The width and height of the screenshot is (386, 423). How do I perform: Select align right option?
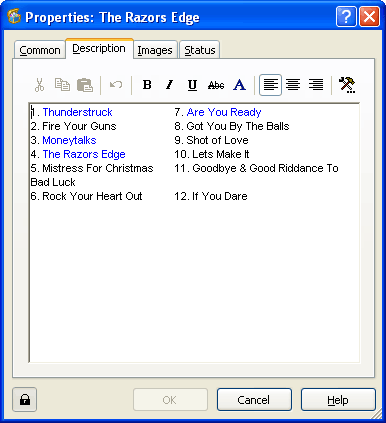coord(316,85)
